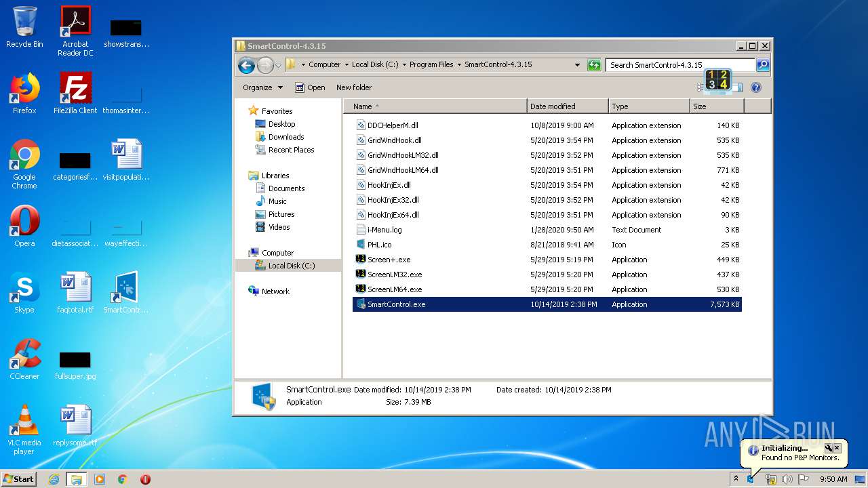Select Network in navigation pane

point(269,291)
